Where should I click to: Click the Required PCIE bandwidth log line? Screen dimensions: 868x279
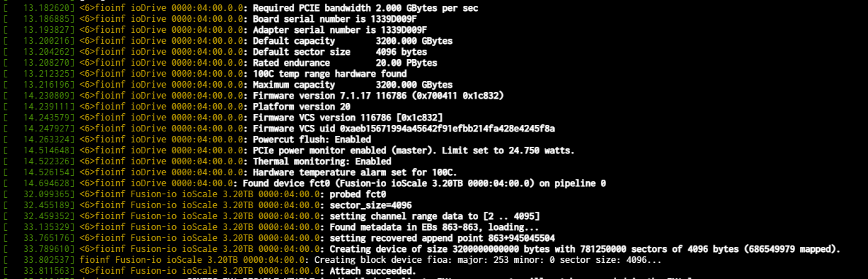[x=241, y=8]
